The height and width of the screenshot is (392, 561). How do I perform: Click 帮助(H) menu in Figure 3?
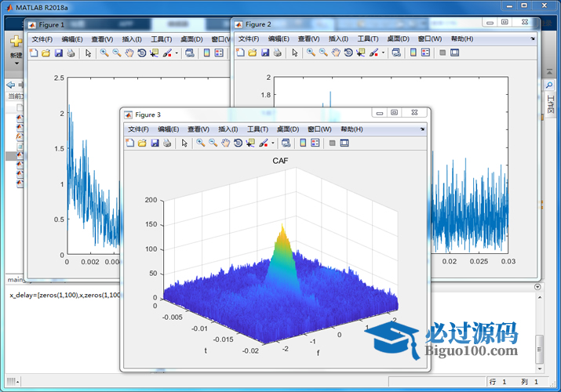tap(352, 129)
